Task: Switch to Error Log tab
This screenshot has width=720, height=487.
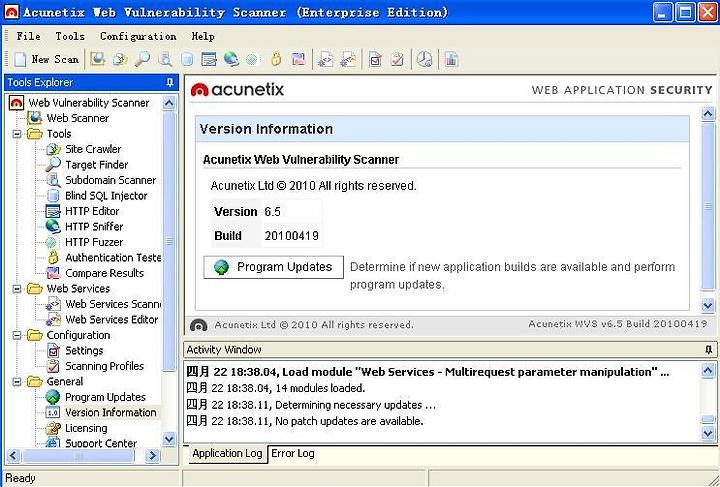Action: pyautogui.click(x=293, y=453)
